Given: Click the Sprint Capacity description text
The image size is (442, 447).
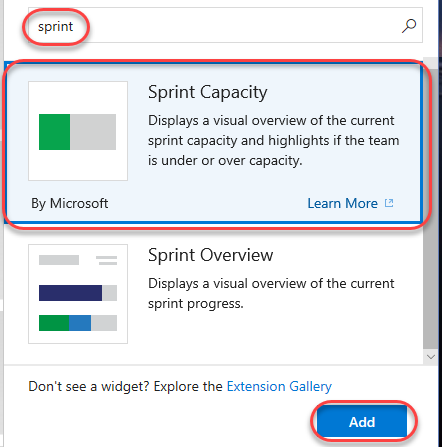Looking at the screenshot, I should [274, 141].
